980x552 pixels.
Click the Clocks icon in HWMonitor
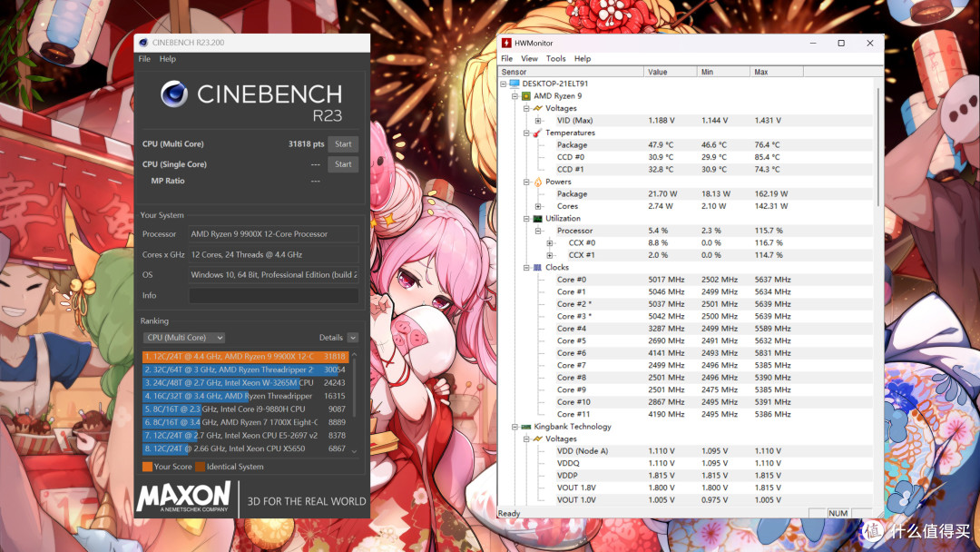coord(537,268)
